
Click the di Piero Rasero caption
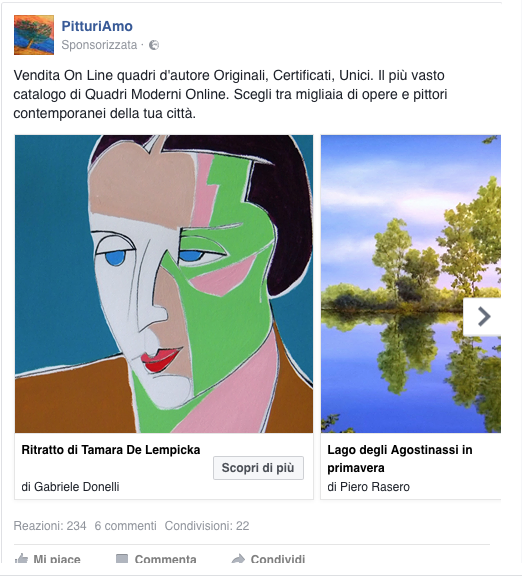(x=368, y=487)
